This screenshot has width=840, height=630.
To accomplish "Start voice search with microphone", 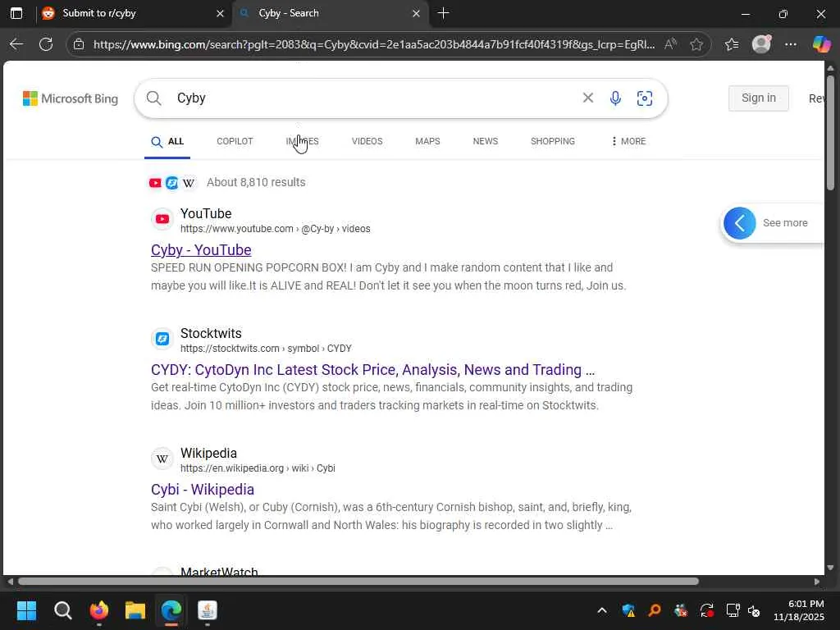I will tap(615, 98).
